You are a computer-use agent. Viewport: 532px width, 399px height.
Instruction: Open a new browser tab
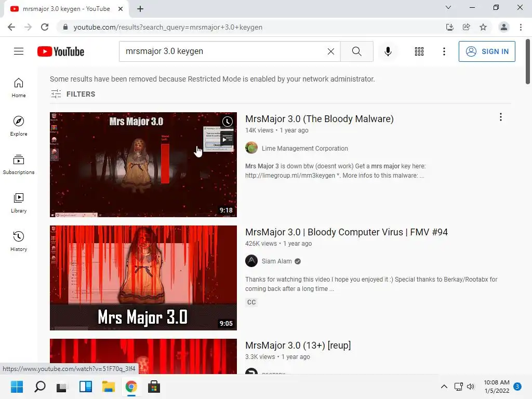coord(140,9)
